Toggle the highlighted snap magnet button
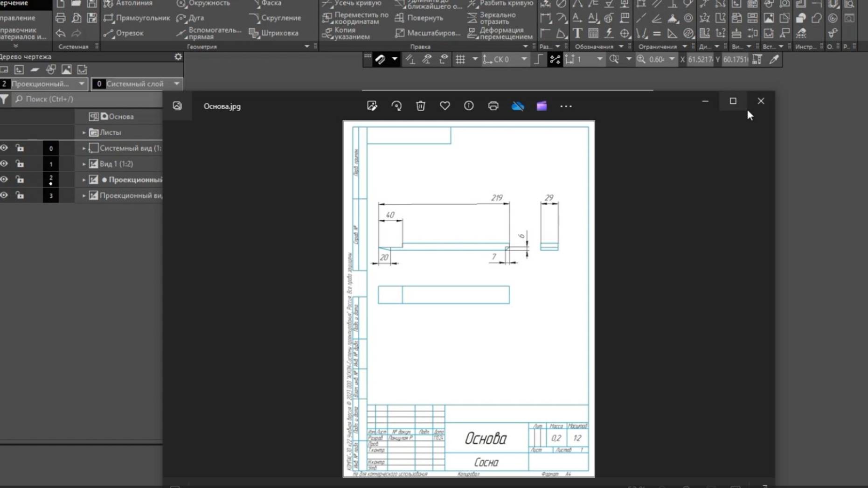Viewport: 868px width, 488px height. pyautogui.click(x=380, y=59)
